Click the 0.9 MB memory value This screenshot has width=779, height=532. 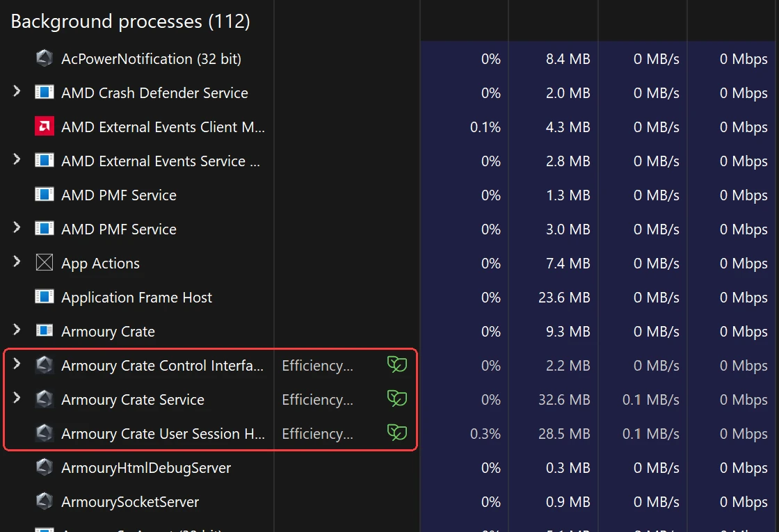tap(568, 502)
